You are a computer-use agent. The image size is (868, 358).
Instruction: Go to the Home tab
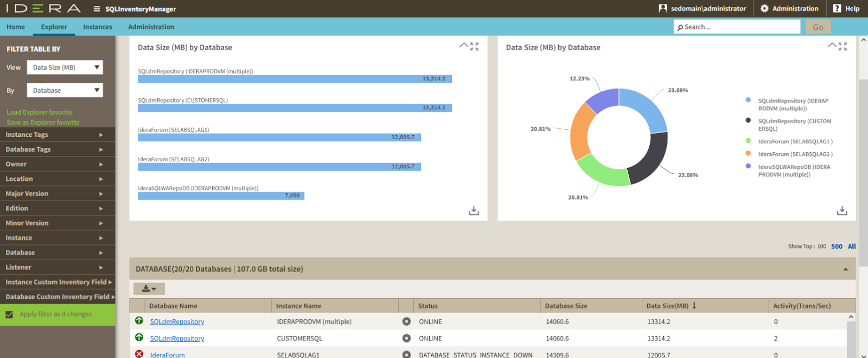16,27
